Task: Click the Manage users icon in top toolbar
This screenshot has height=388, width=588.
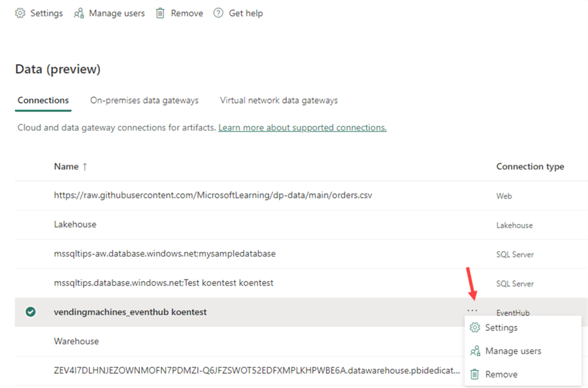Action: (79, 13)
